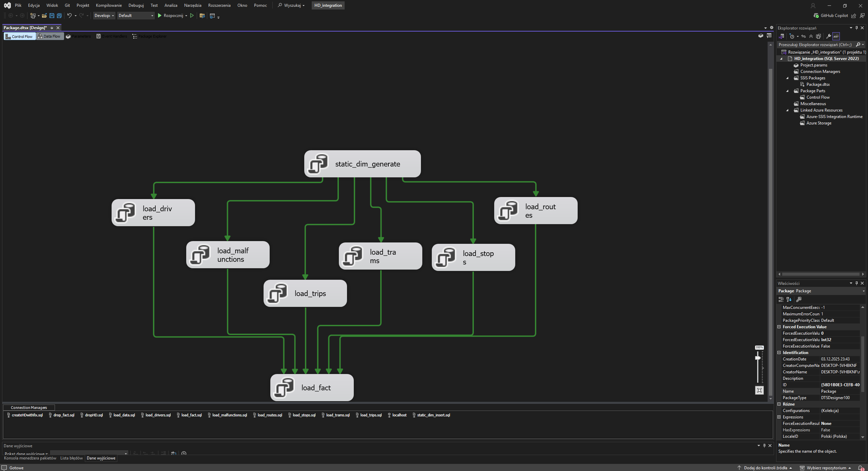
Task: Click the Rozpocznij button to start debugging
Action: (171, 16)
